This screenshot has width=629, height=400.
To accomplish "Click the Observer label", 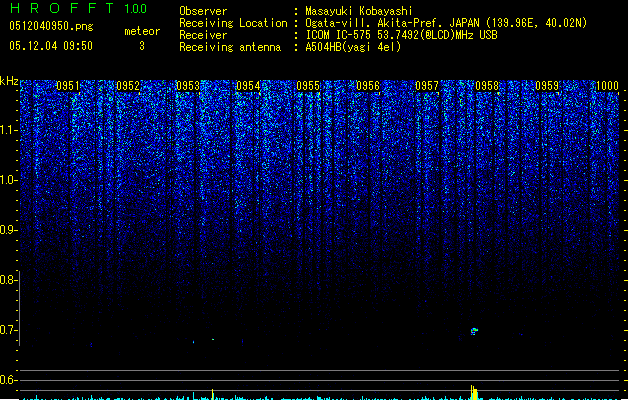I will 203,11.
